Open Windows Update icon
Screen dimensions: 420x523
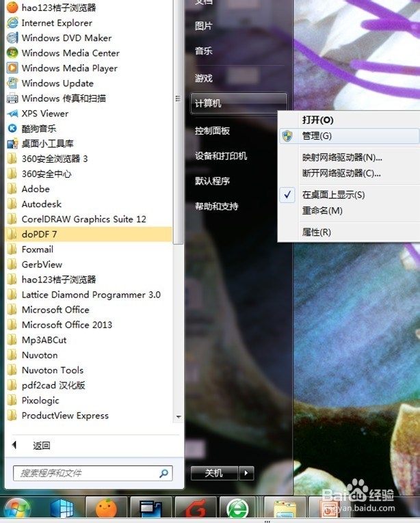click(x=12, y=83)
